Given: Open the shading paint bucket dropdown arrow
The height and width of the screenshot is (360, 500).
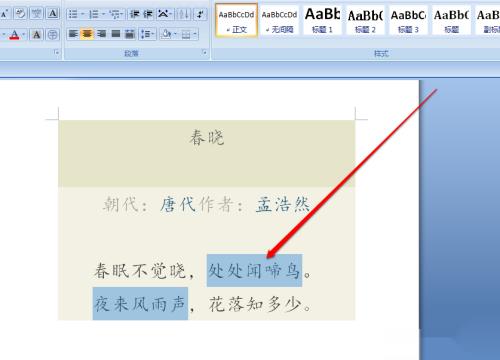Looking at the screenshot, I should [175, 34].
